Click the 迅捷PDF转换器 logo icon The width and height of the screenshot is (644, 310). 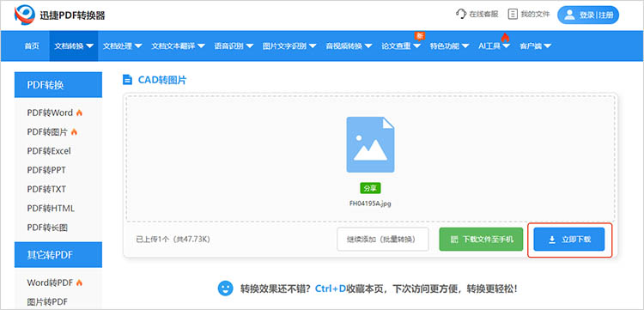tap(25, 15)
